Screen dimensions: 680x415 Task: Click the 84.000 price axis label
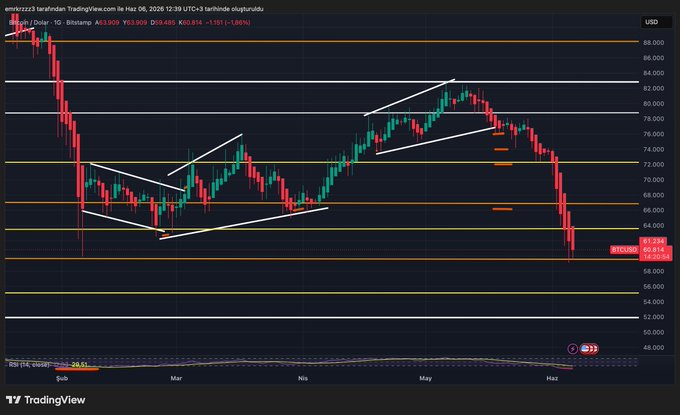(654, 73)
